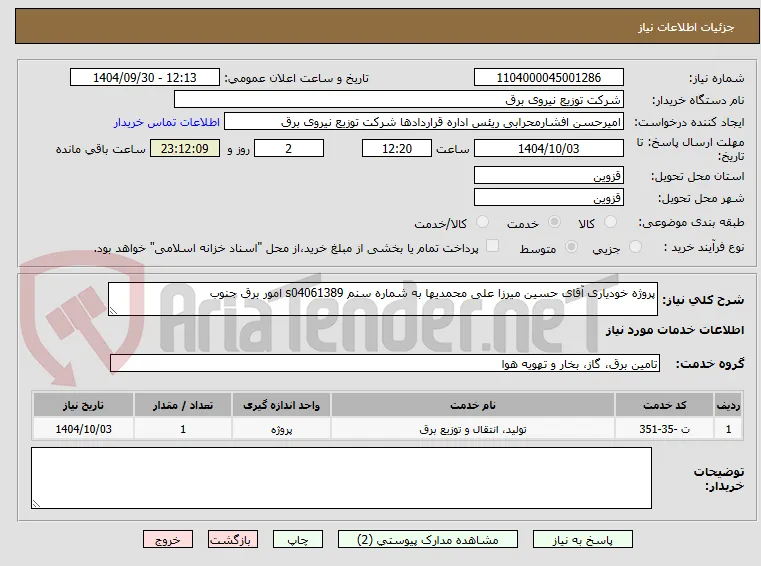Click the resize handle of buyer notes box
761x566 pixels.
pos(36,504)
